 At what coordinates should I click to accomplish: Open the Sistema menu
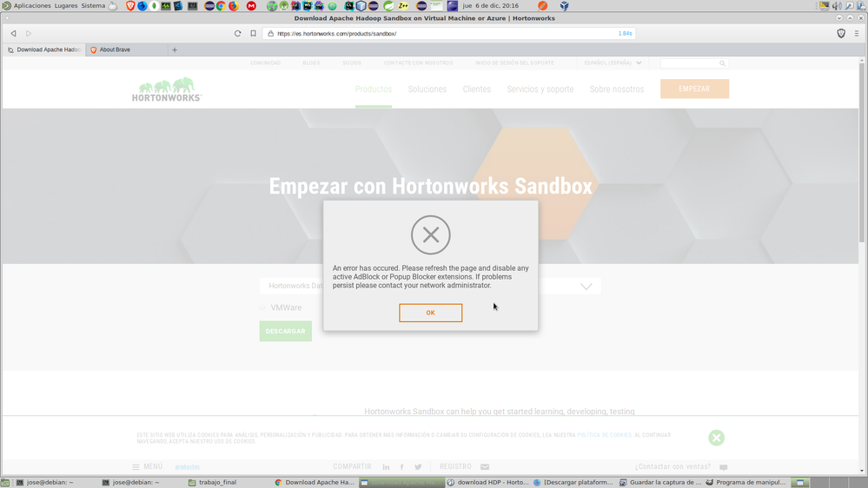[93, 5]
